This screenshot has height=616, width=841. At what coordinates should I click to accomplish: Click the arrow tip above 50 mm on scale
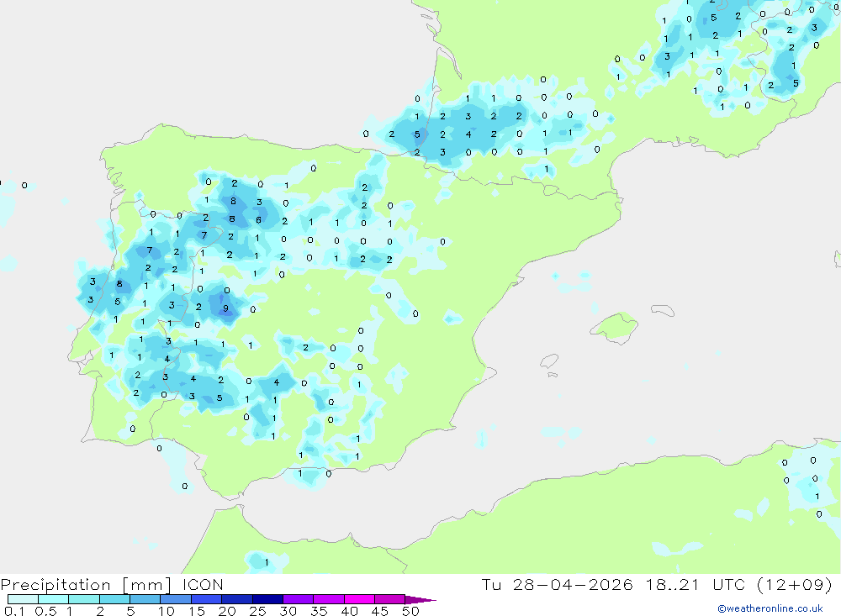point(420,600)
